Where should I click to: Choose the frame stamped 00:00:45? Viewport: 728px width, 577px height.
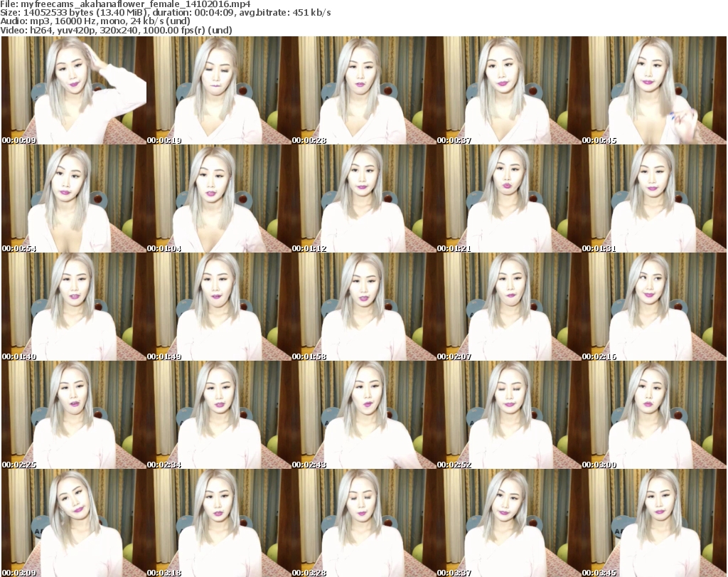pos(654,90)
